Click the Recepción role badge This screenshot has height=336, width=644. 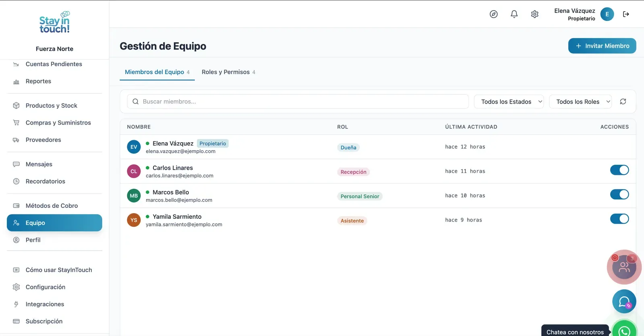click(353, 172)
